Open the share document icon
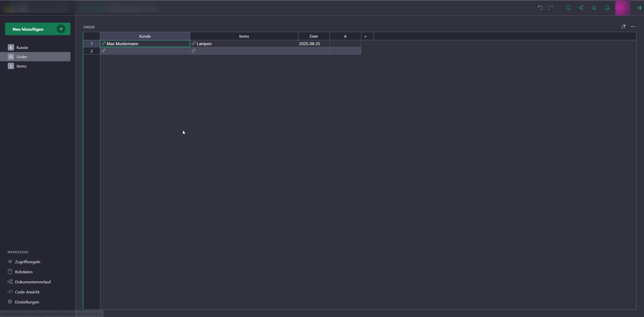The width and height of the screenshot is (644, 317). point(581,8)
